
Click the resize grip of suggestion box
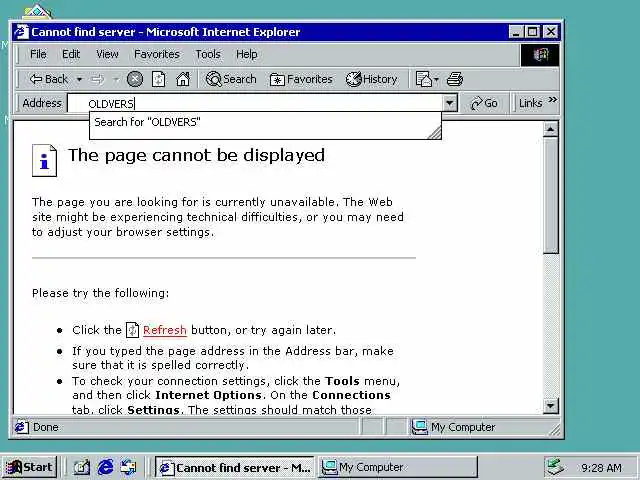pos(434,133)
